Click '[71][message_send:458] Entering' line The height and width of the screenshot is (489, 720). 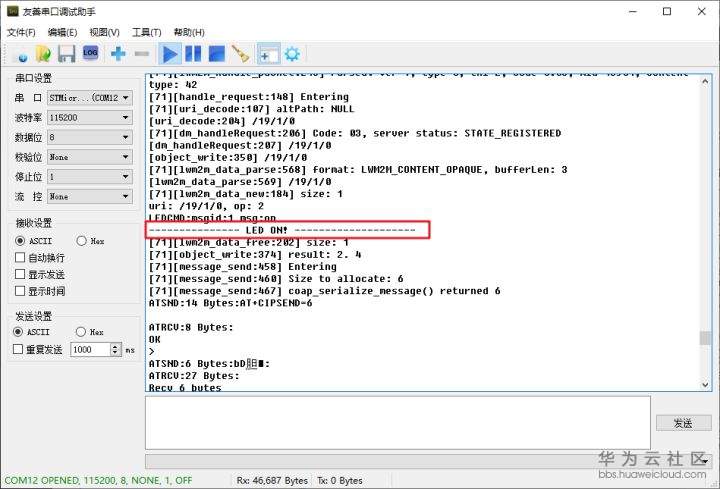coord(242,267)
